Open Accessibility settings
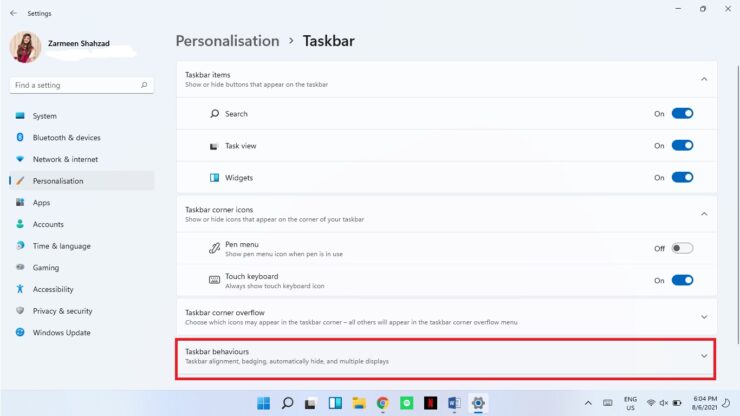Viewport: 740px width, 416px height. click(53, 289)
